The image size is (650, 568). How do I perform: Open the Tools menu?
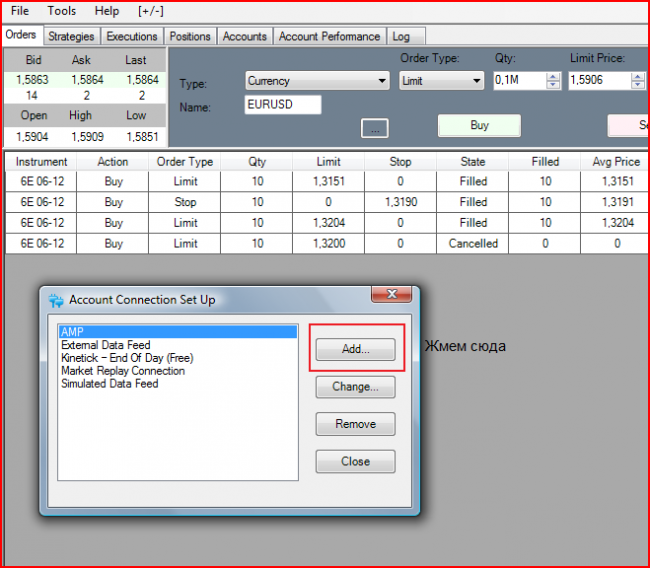click(62, 11)
